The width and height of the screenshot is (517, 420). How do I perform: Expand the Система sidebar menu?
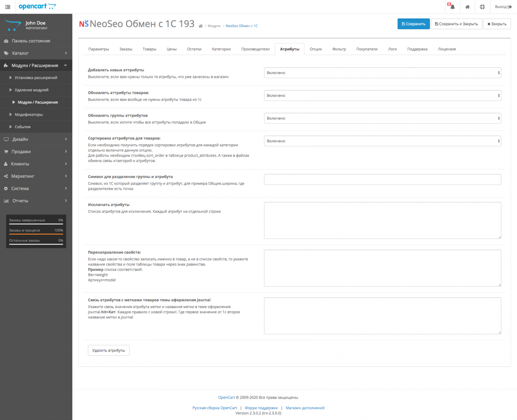click(36, 188)
